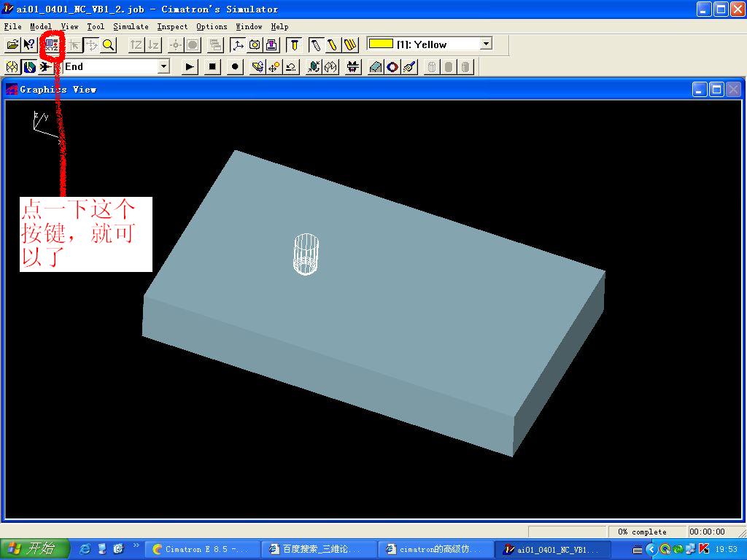This screenshot has width=747, height=560.
Task: Open the Yellow color dropdown
Action: click(x=486, y=44)
